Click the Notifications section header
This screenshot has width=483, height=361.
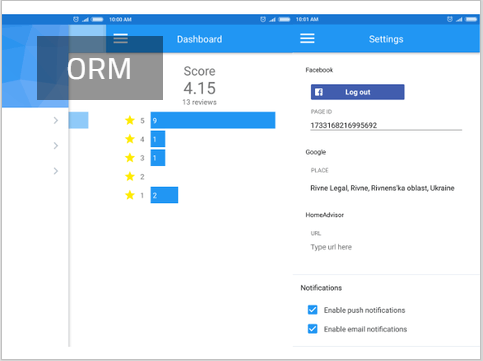(x=321, y=288)
